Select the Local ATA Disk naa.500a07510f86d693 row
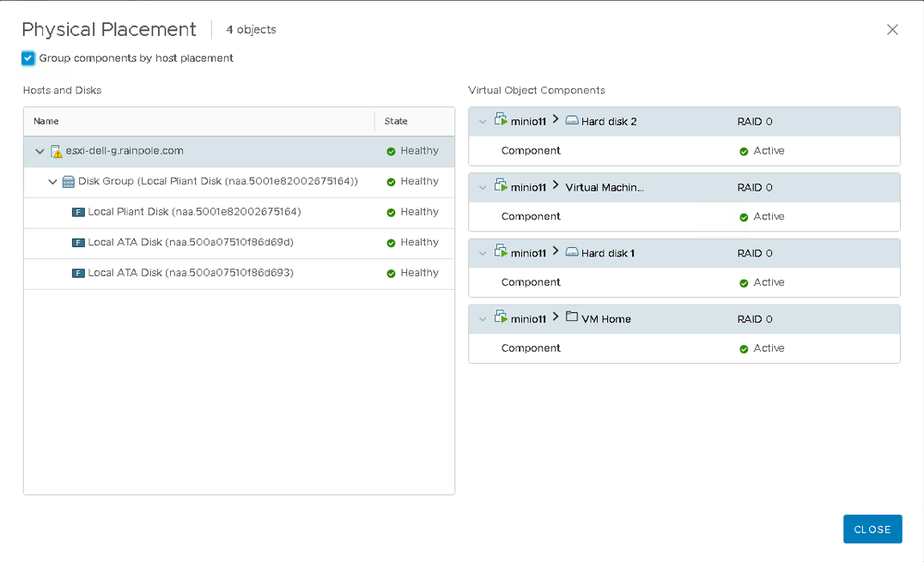 tap(191, 273)
